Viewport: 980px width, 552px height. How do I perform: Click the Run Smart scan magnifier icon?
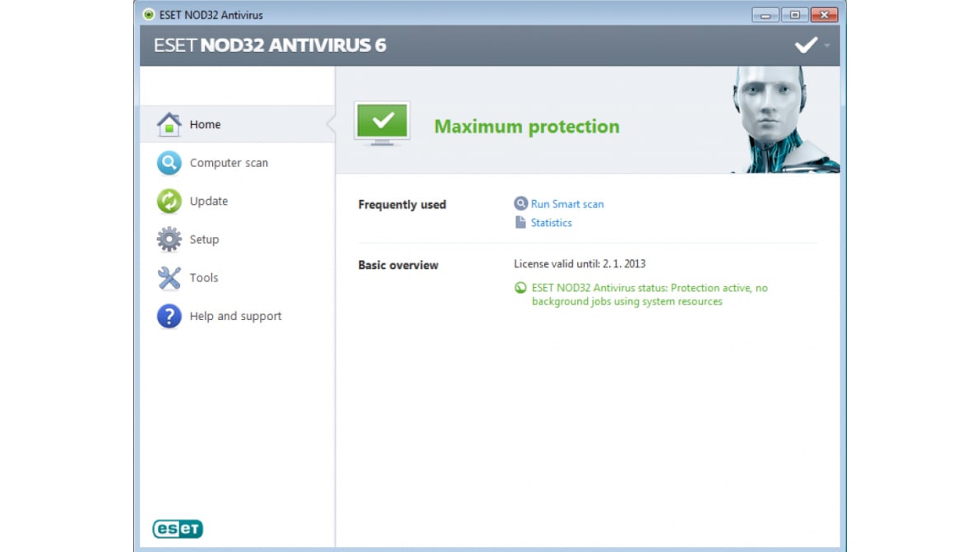tap(520, 204)
